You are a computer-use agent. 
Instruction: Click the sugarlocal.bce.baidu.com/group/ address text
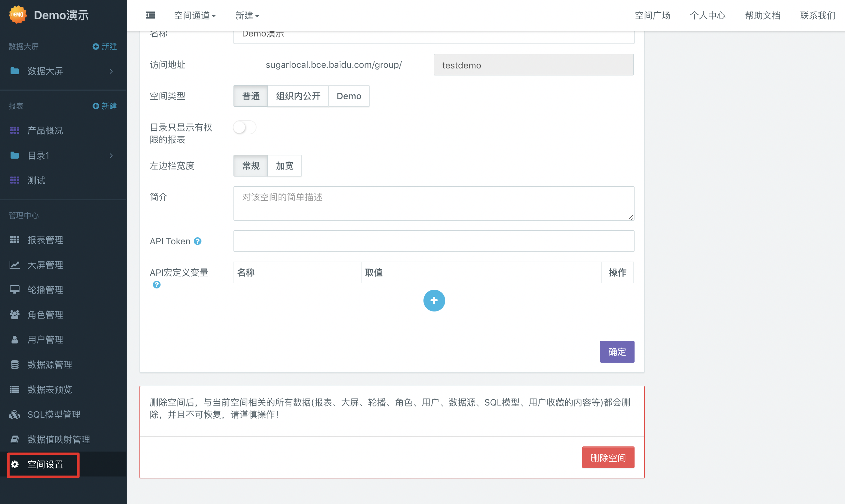click(x=334, y=65)
